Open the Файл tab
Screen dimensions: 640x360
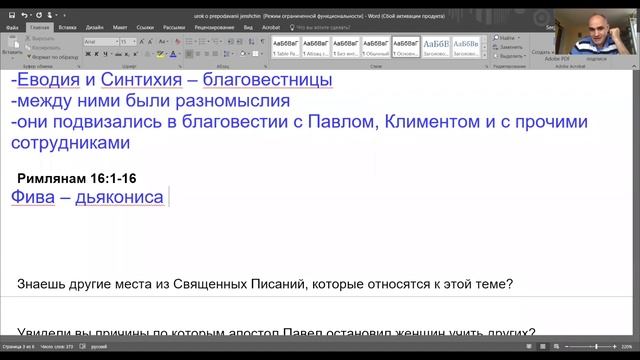tap(12, 27)
